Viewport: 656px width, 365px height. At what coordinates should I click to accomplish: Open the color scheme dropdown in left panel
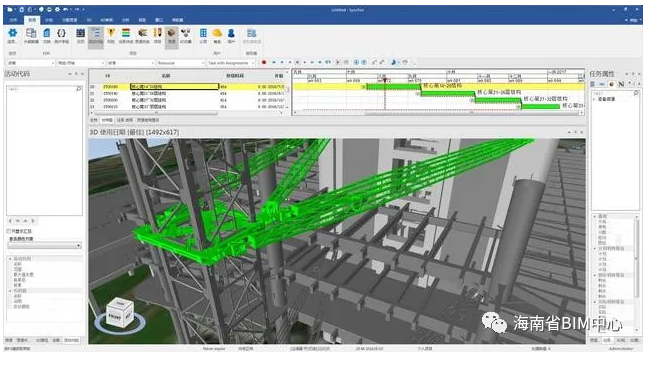coord(44,245)
